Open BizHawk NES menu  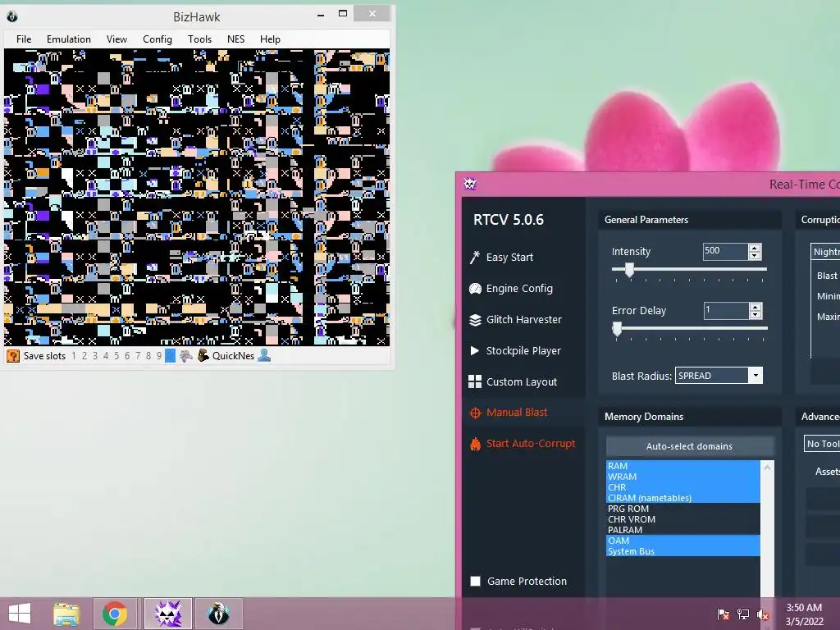tap(235, 39)
